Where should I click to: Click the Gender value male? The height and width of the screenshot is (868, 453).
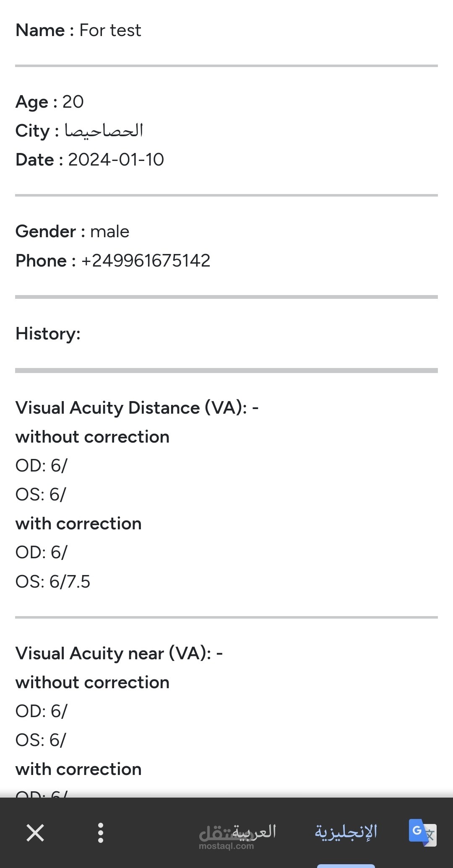(110, 231)
